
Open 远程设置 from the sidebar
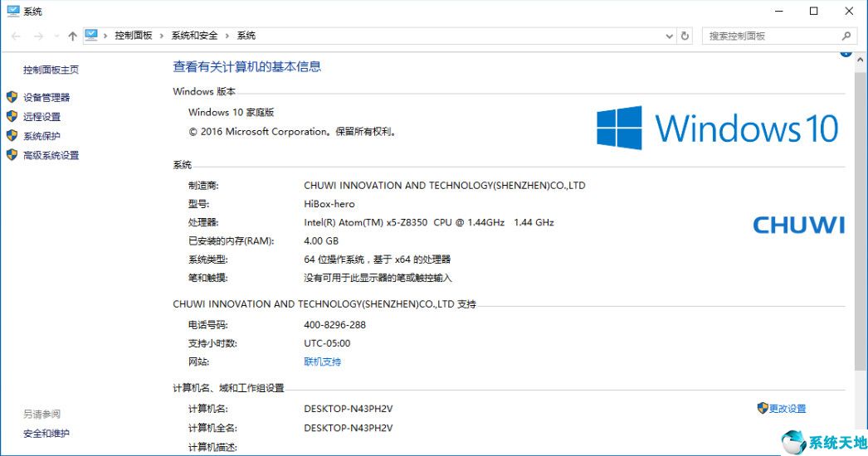coord(41,117)
